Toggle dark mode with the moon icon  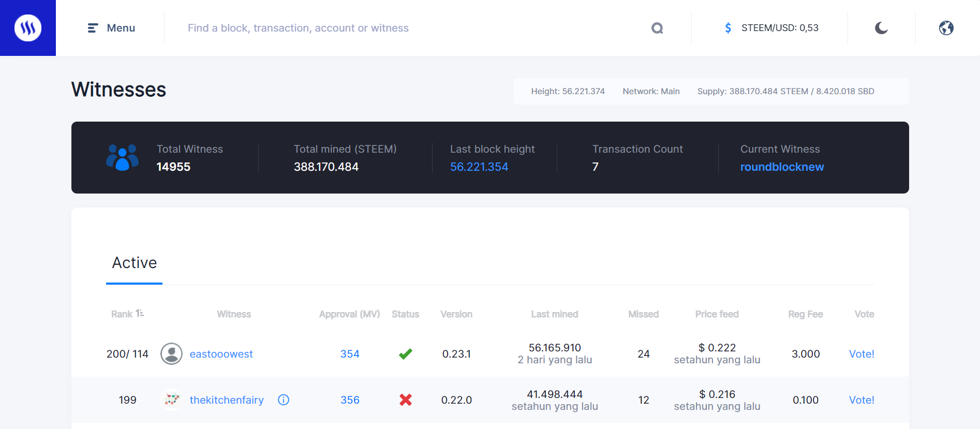tap(881, 28)
